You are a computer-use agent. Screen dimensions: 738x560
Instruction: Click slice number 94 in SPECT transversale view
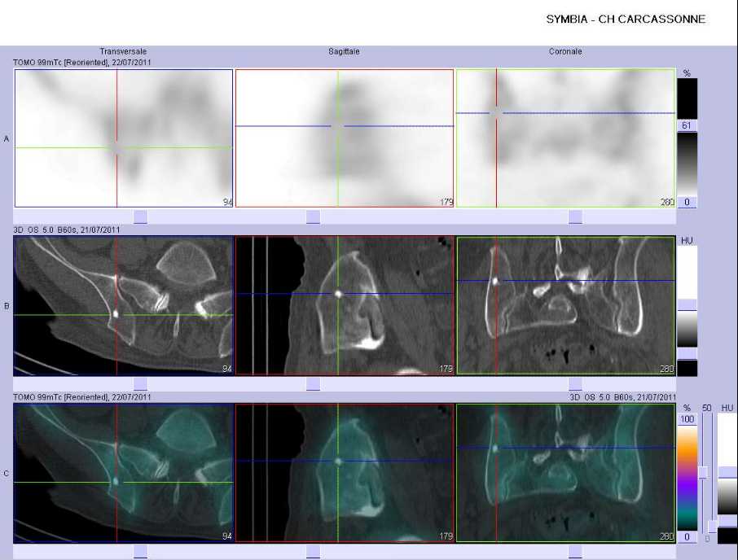click(x=227, y=202)
